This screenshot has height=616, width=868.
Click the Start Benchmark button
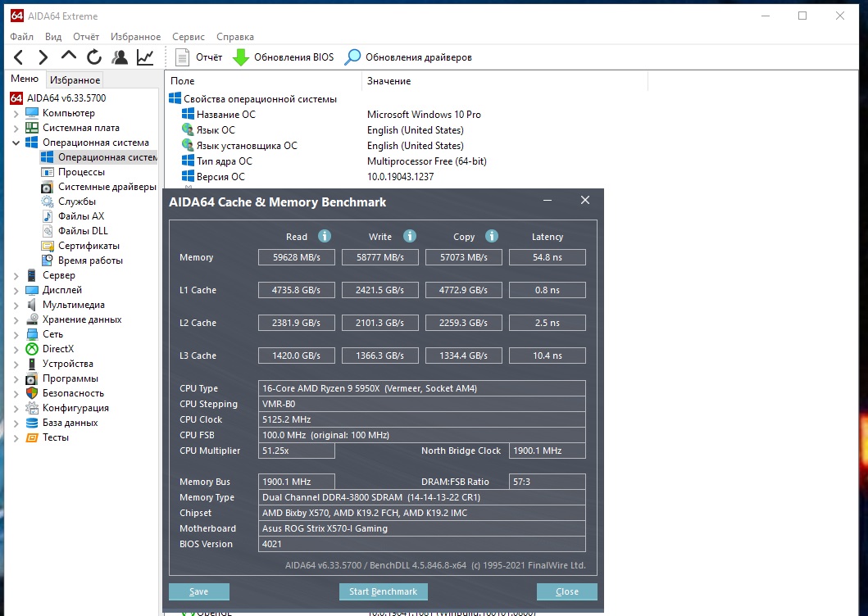[383, 591]
